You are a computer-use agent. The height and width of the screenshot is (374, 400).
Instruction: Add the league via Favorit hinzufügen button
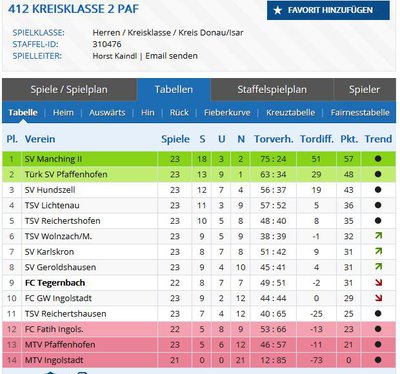(328, 10)
